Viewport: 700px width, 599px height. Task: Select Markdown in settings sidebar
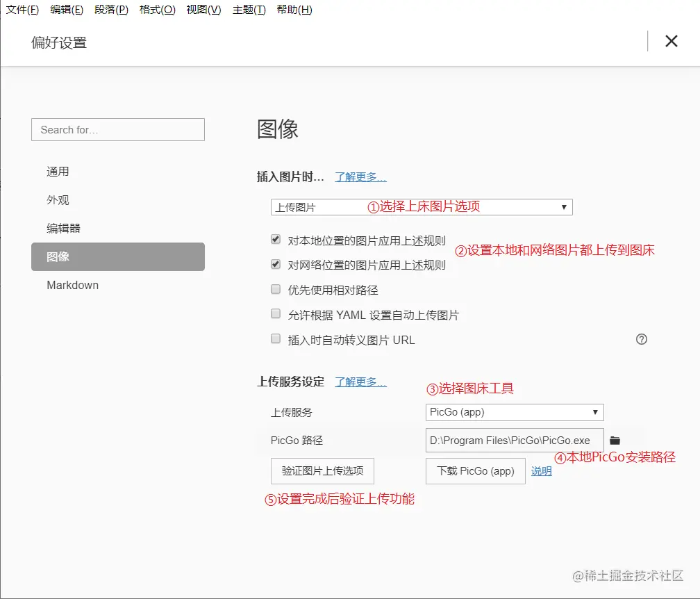coord(118,285)
